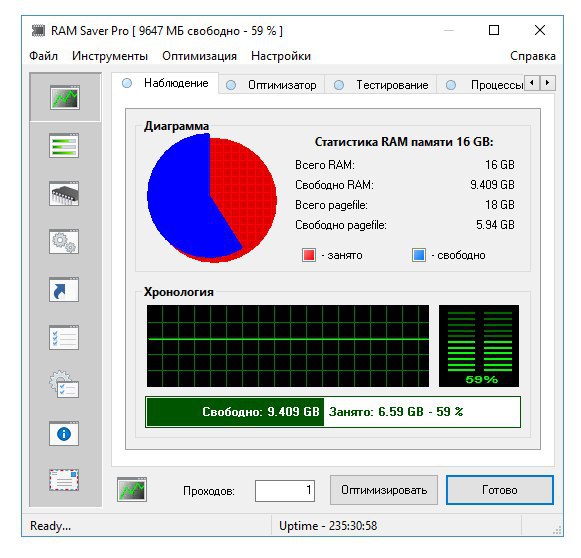Open the RAM chip sidebar icon
This screenshot has width=581, height=558.
(64, 193)
